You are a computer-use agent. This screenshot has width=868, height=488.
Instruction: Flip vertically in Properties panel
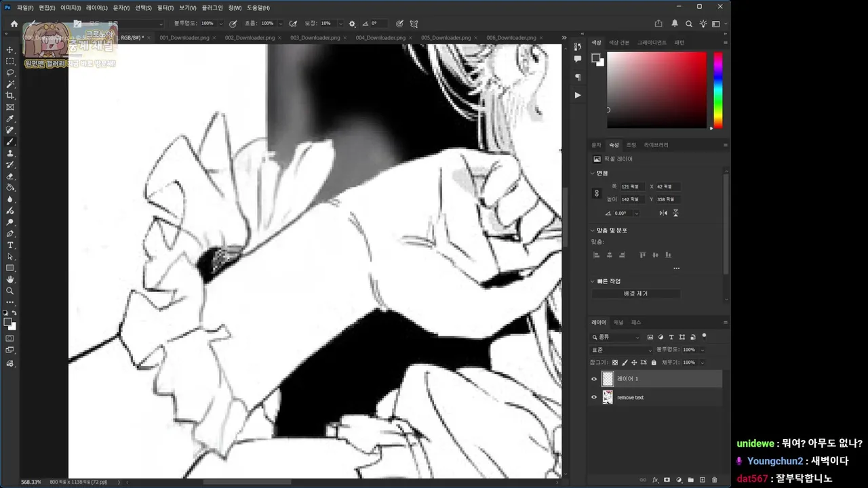point(675,213)
